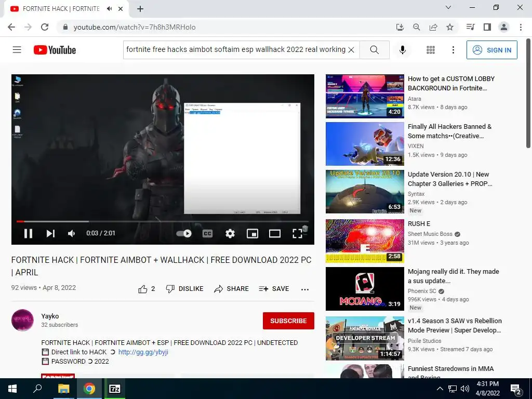Click the Atara channel name
The height and width of the screenshot is (399, 532).
click(414, 99)
